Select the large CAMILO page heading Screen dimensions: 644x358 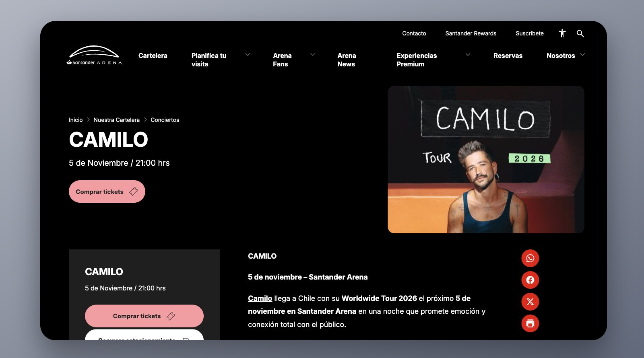pos(109,140)
